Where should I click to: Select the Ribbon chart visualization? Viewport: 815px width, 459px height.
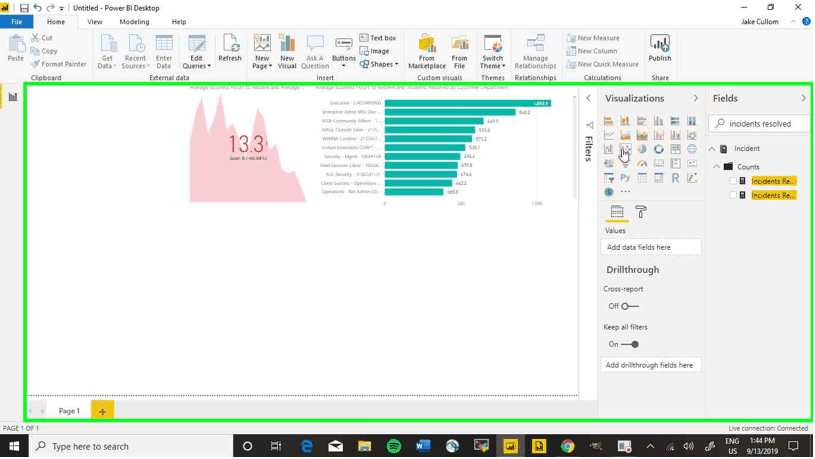pyautogui.click(x=692, y=135)
